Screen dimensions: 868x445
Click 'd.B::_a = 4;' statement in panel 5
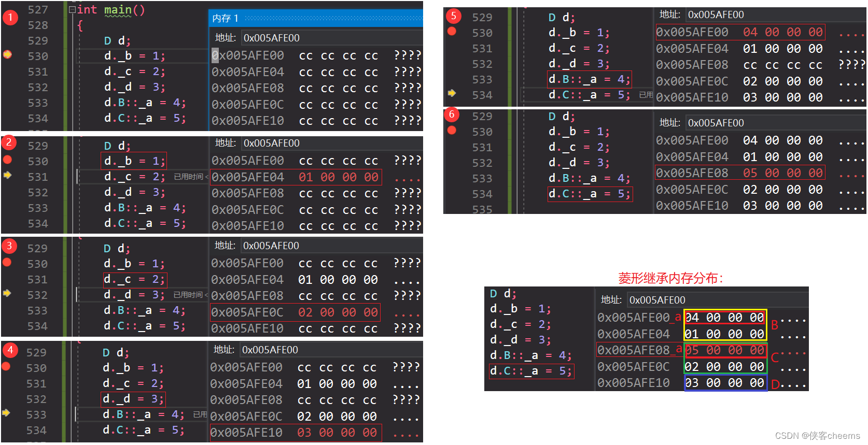point(590,79)
